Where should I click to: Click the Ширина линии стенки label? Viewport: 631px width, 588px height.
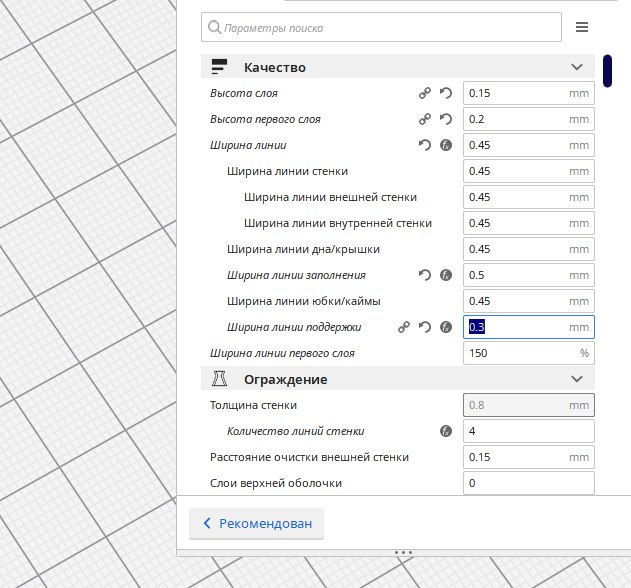[x=287, y=171]
